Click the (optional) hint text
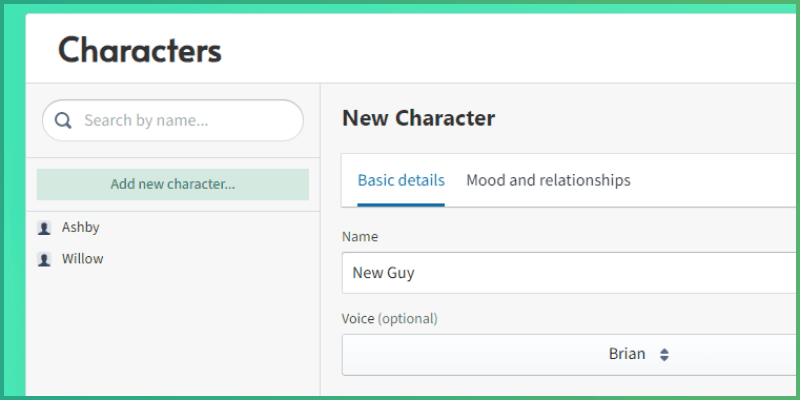The width and height of the screenshot is (800, 400). [408, 319]
